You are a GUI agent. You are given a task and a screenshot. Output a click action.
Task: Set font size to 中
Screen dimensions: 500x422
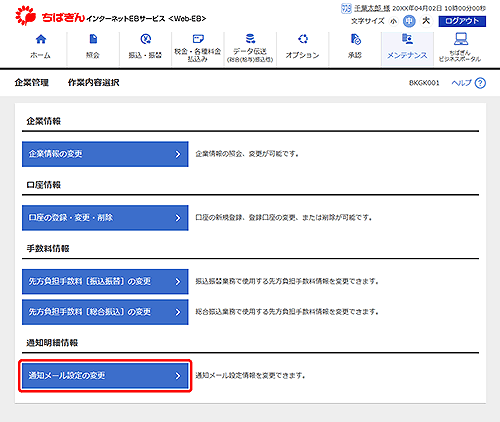tap(409, 21)
